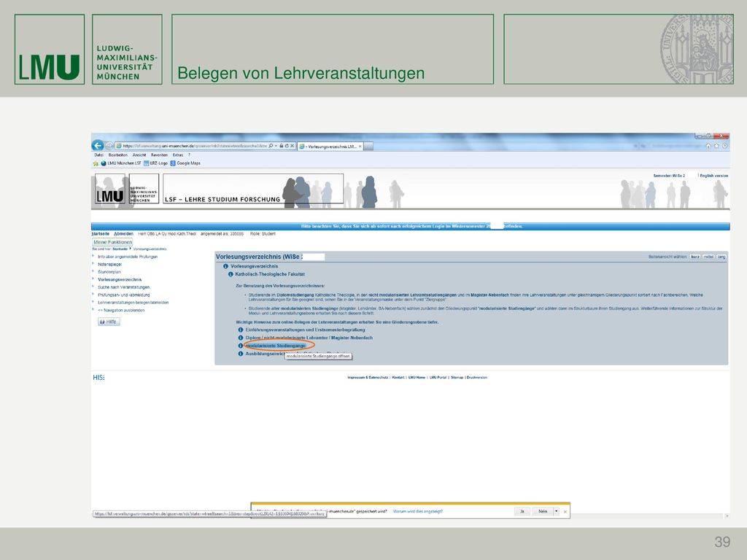Open the dropdown arrow next to Nein
This screenshot has height=560, width=747.
(x=556, y=511)
